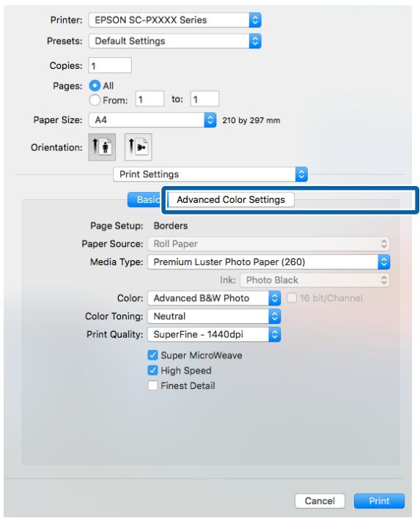The height and width of the screenshot is (518, 420).
Task: Disable the Super MicroWeave checkbox
Action: (152, 355)
